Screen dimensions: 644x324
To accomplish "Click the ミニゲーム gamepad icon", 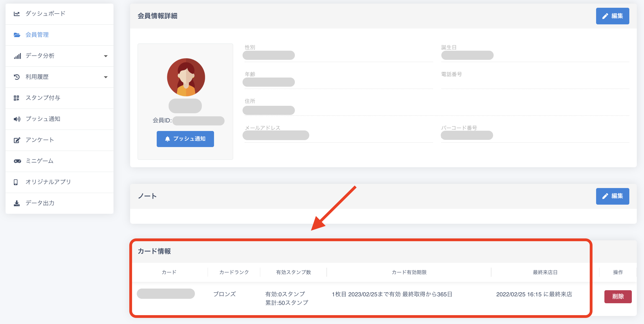I will 17,161.
